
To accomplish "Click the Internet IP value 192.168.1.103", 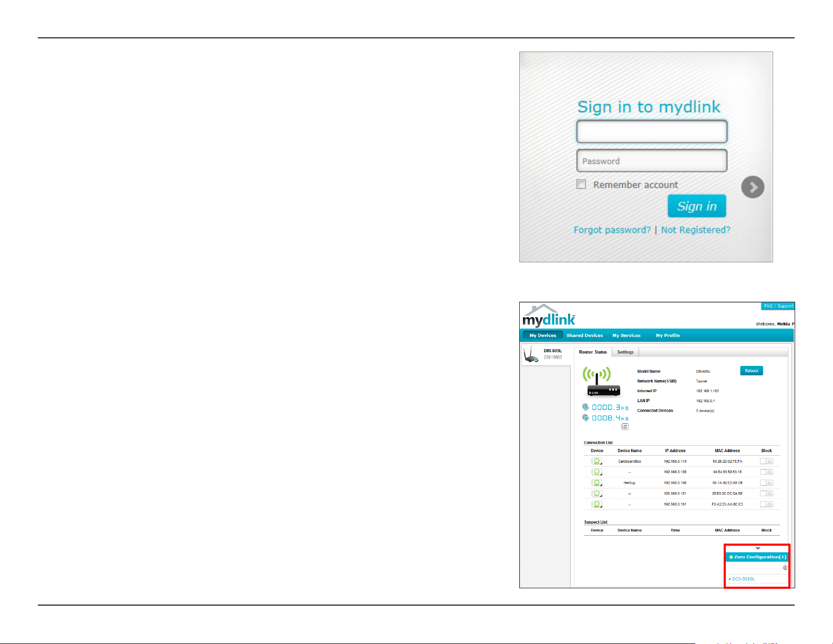I will coord(707,391).
